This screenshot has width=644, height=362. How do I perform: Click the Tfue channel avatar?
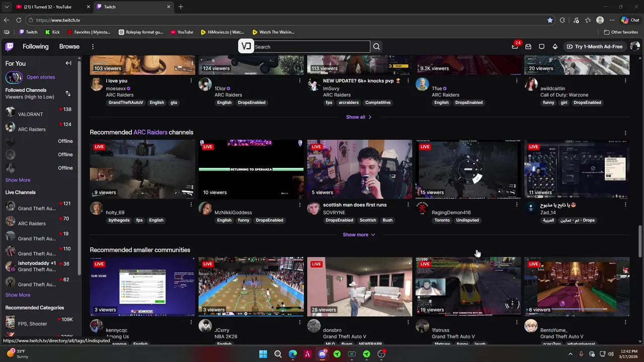click(422, 84)
